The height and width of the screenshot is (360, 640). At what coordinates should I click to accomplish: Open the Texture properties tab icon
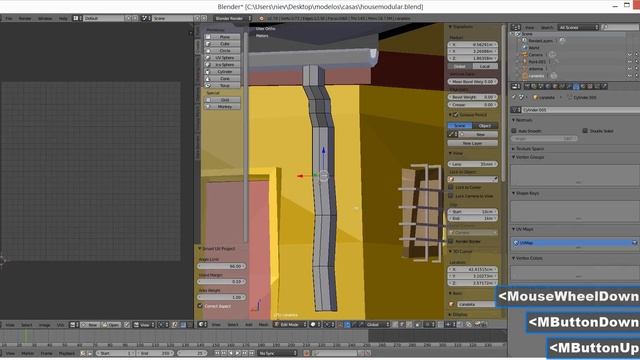pyautogui.click(x=590, y=86)
